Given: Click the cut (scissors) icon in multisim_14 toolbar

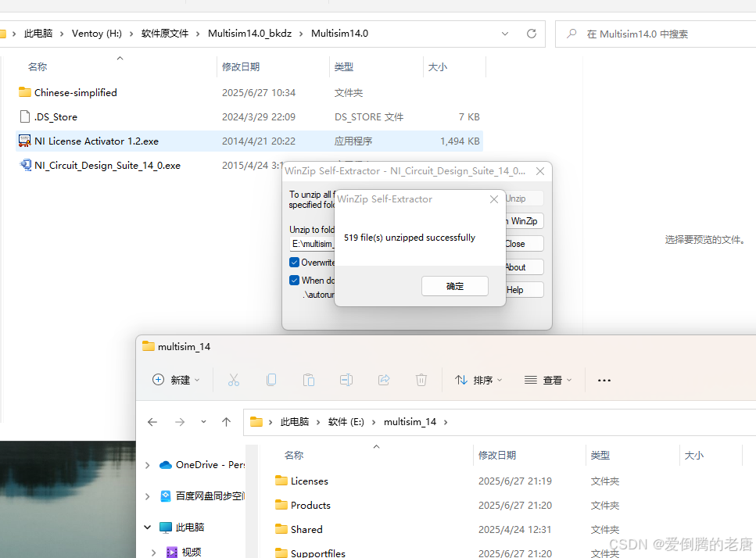Looking at the screenshot, I should pos(233,380).
